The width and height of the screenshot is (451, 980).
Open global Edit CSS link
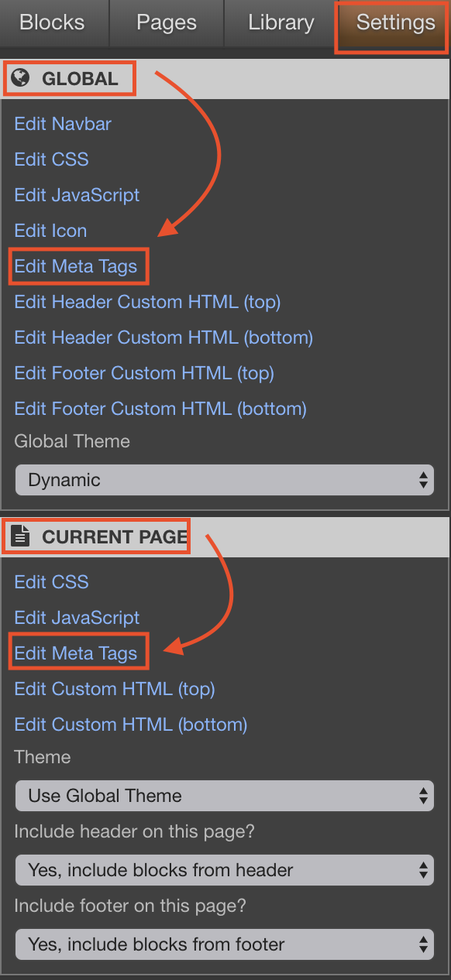click(51, 159)
